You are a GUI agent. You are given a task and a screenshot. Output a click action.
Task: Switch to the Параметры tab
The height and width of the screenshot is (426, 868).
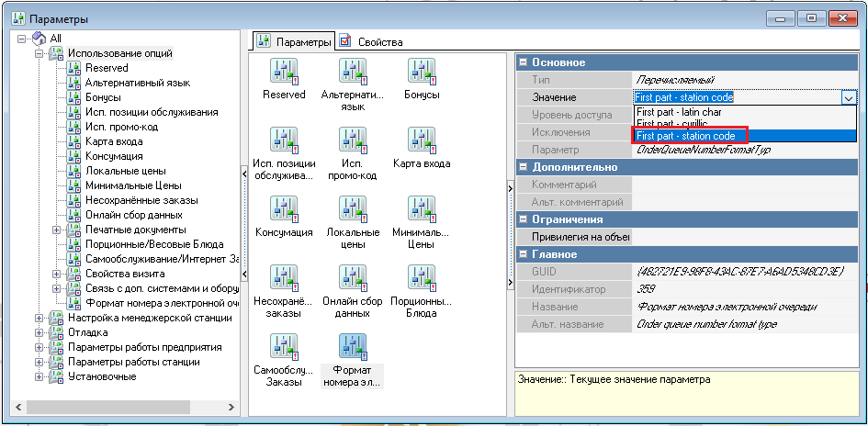coord(294,42)
